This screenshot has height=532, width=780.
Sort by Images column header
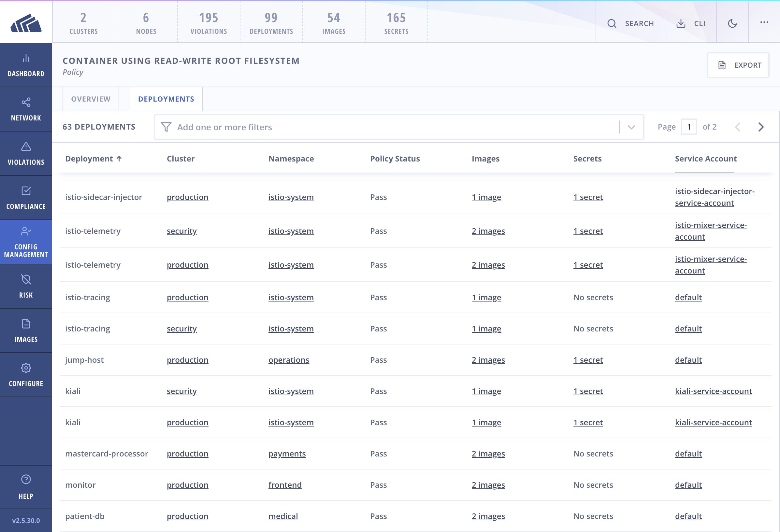[485, 159]
